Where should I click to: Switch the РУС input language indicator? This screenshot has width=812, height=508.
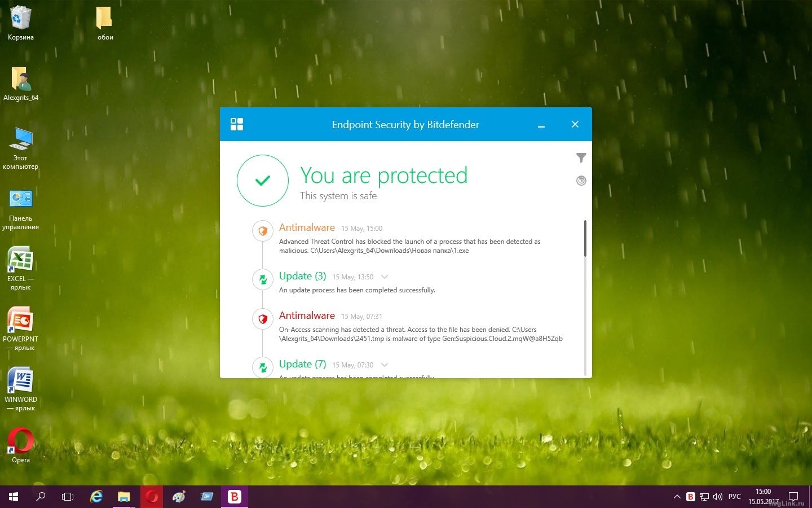735,497
